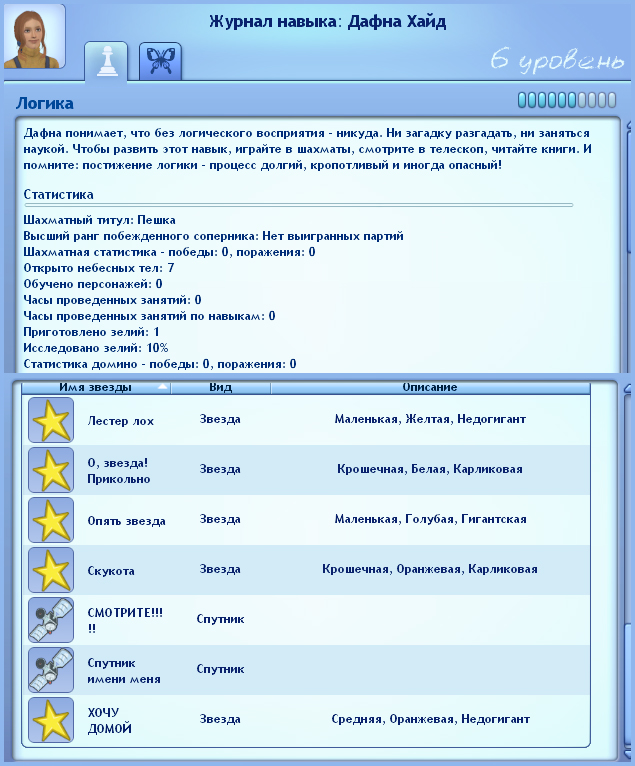
Task: Click the line Открыто небесных тел: 7
Action: [x=99, y=268]
